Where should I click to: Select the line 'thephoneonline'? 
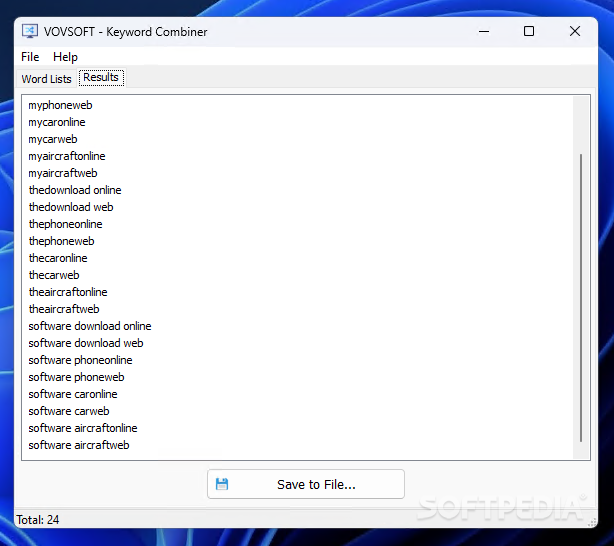[65, 224]
